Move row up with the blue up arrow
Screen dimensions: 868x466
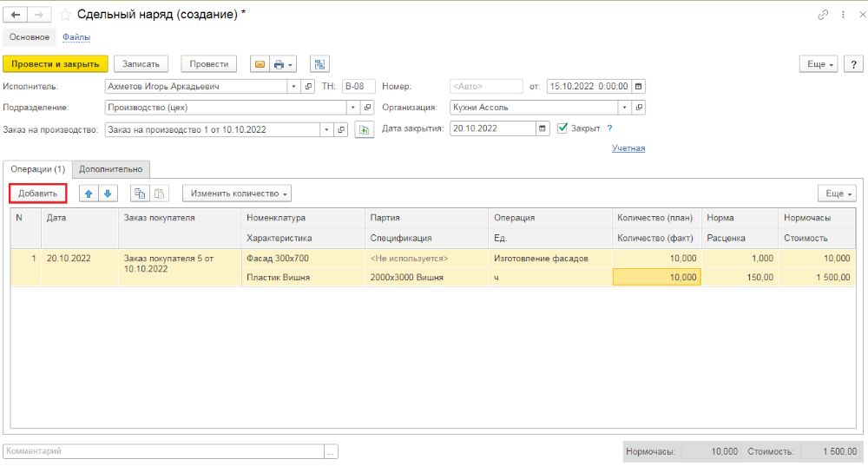[x=89, y=194]
